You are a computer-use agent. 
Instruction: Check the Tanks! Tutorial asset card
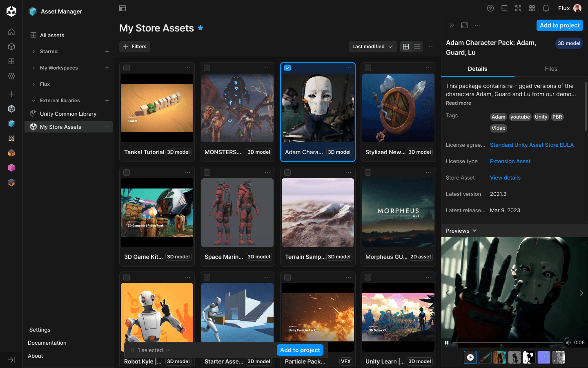click(x=127, y=68)
